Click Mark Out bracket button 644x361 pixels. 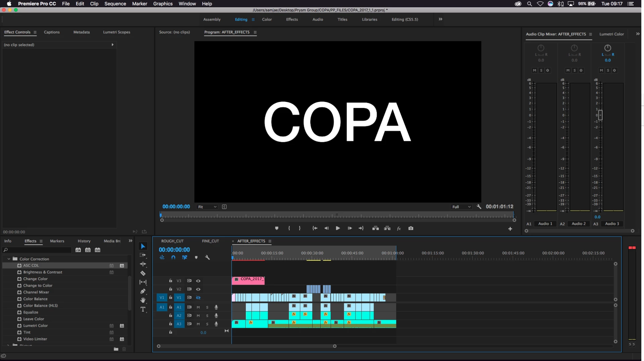(300, 228)
